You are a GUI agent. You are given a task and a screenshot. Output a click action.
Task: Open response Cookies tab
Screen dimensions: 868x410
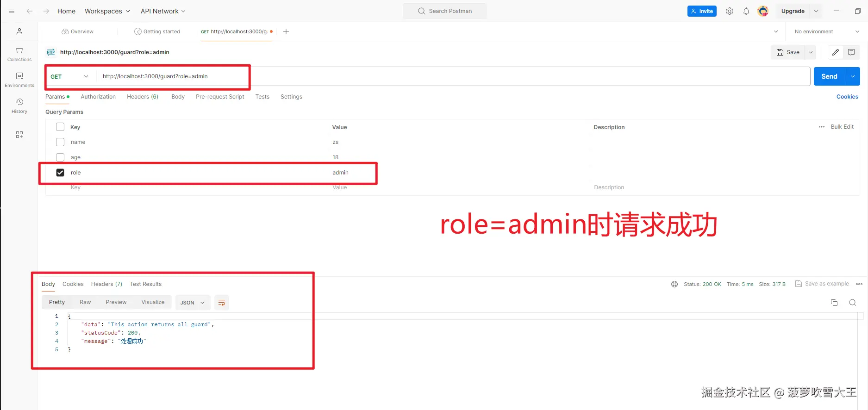(x=73, y=284)
